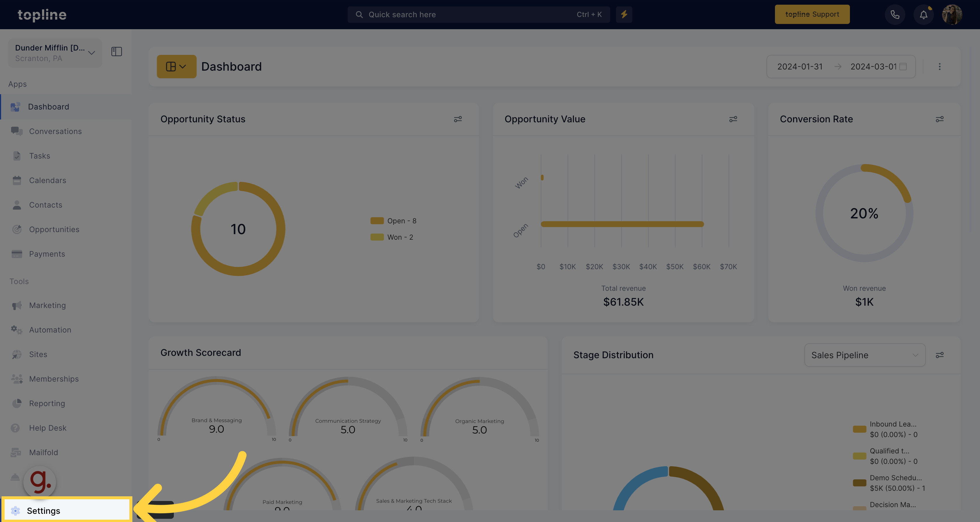The width and height of the screenshot is (980, 522).
Task: Click the Mailfold icon
Action: point(16,452)
